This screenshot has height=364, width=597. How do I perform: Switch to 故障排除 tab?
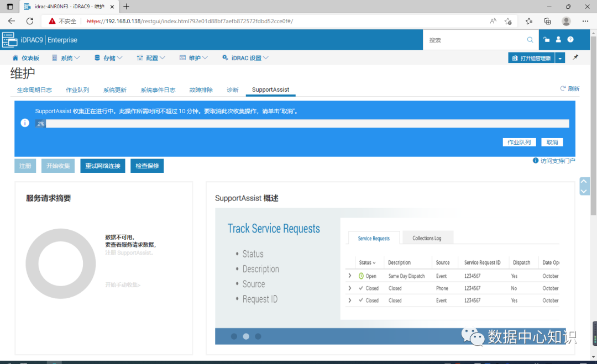201,90
